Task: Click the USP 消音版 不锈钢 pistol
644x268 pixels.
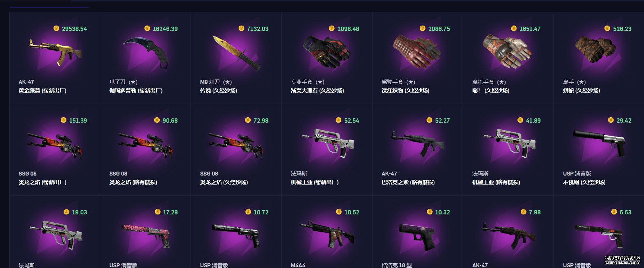Action: [599, 144]
